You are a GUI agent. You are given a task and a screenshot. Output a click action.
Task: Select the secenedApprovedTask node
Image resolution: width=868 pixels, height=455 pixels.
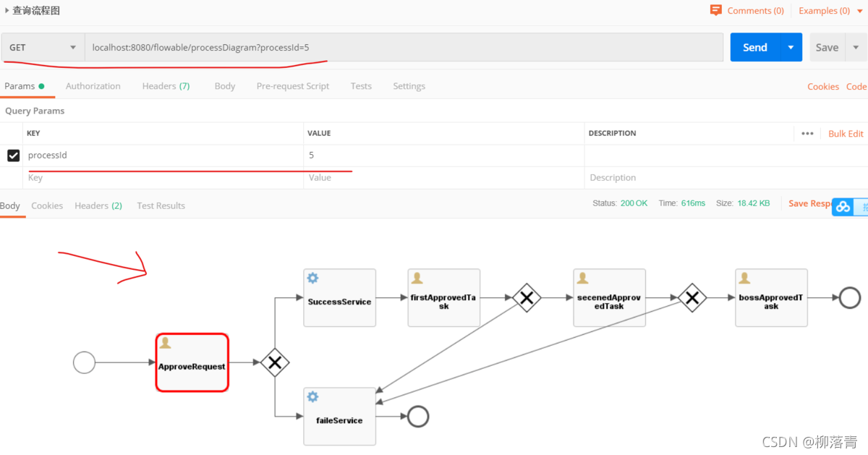610,297
